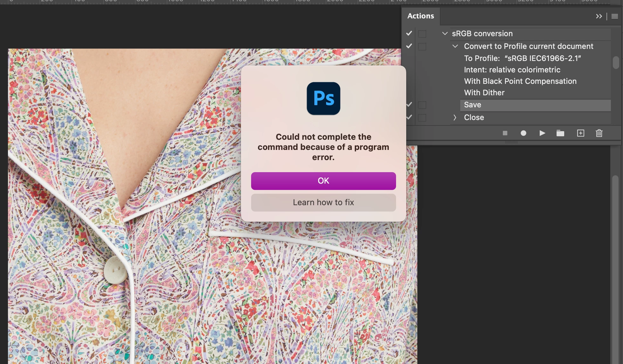623x364 pixels.
Task: Click OK to dismiss the error
Action: (323, 181)
